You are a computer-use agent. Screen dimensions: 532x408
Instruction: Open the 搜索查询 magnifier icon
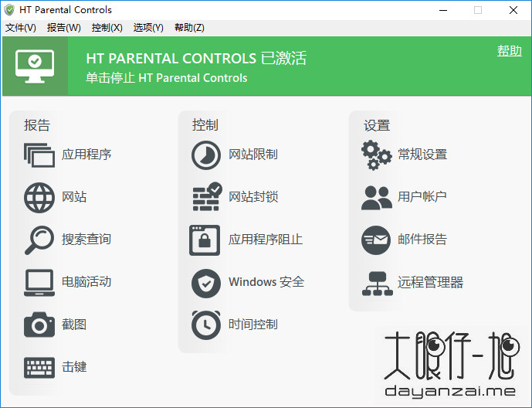point(39,240)
